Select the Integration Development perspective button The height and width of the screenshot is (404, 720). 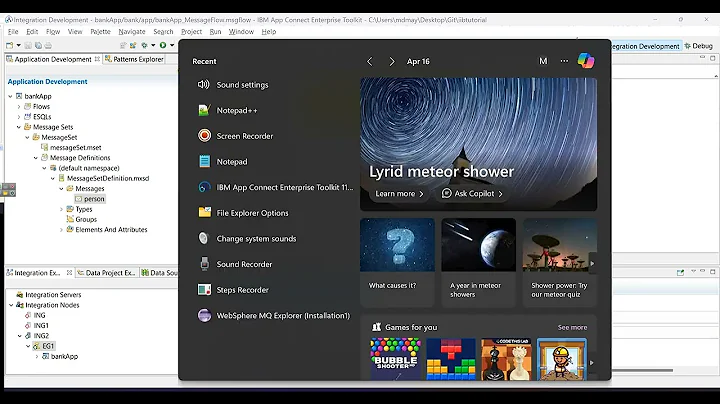pyautogui.click(x=645, y=46)
